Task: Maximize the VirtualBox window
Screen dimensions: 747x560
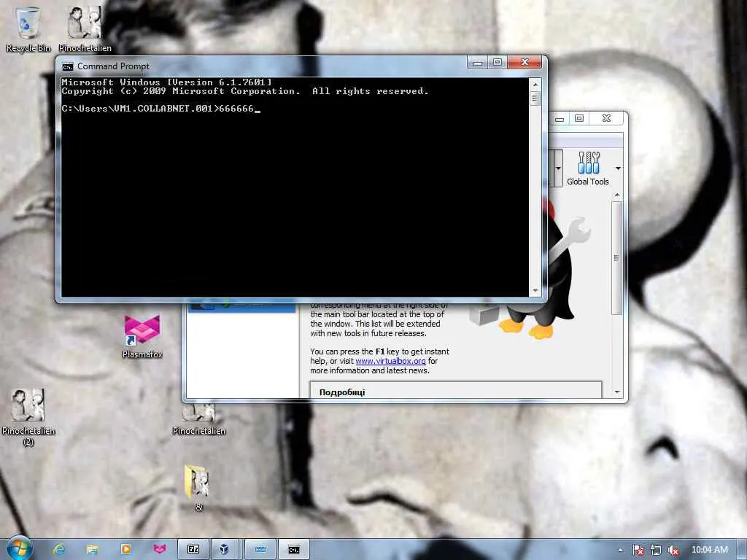Action: point(578,118)
